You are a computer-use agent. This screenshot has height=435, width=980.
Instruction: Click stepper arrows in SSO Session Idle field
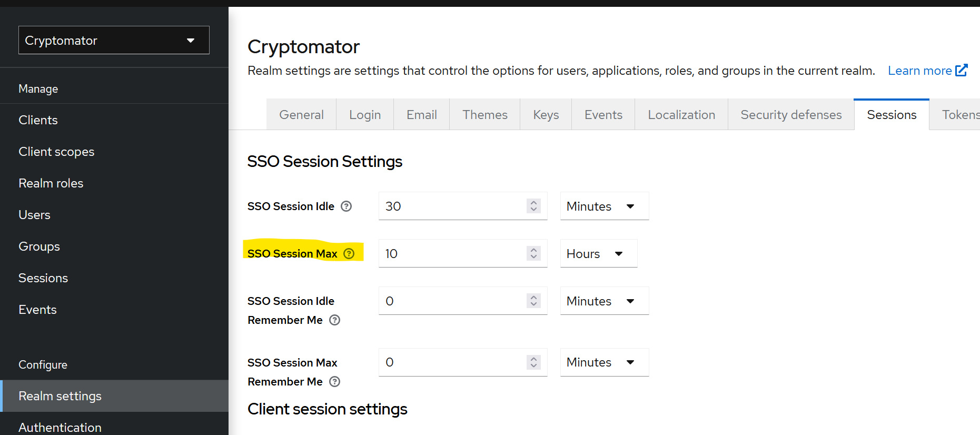tap(533, 206)
